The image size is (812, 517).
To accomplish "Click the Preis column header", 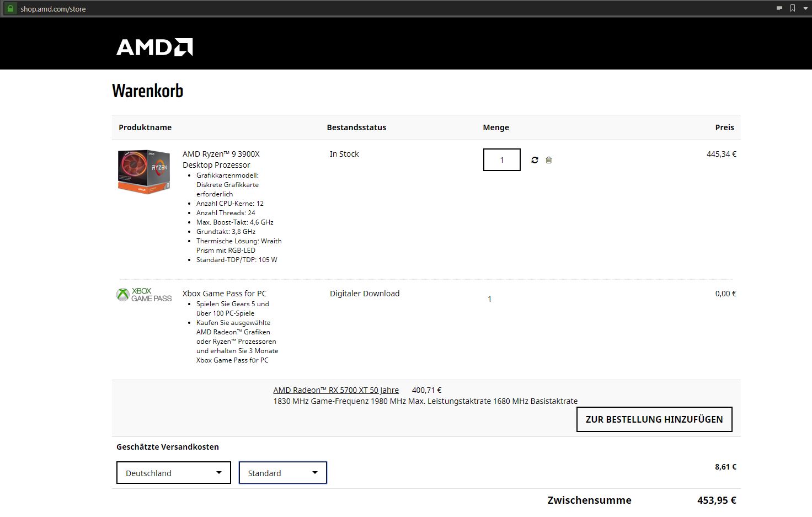I will coord(724,127).
